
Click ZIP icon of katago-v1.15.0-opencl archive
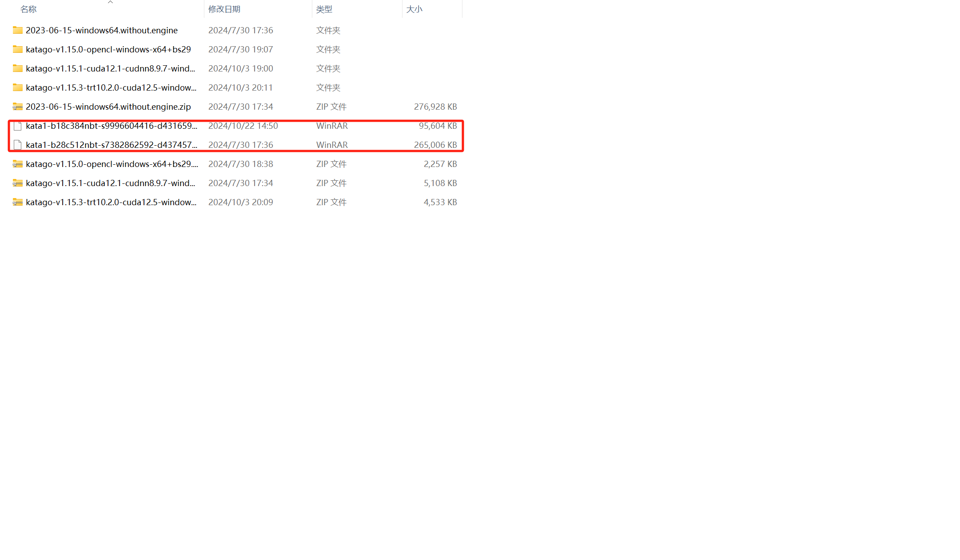click(x=18, y=164)
